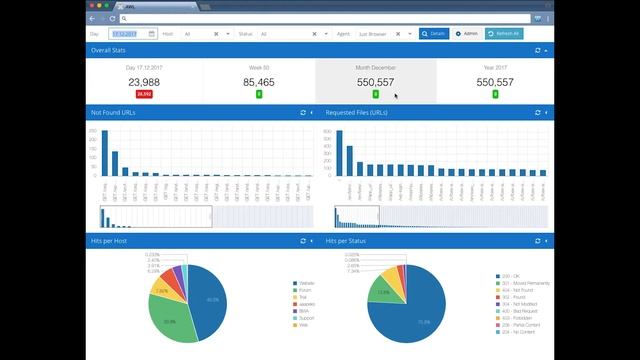Refresh the Hits per Host panel
640x360 pixels.
[x=303, y=241]
